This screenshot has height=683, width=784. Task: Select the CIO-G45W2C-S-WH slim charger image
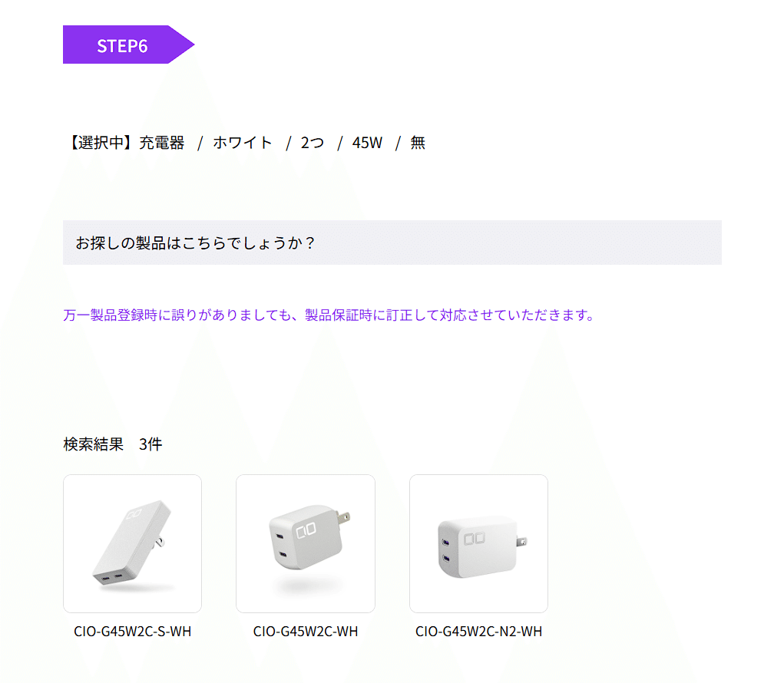pyautogui.click(x=133, y=543)
